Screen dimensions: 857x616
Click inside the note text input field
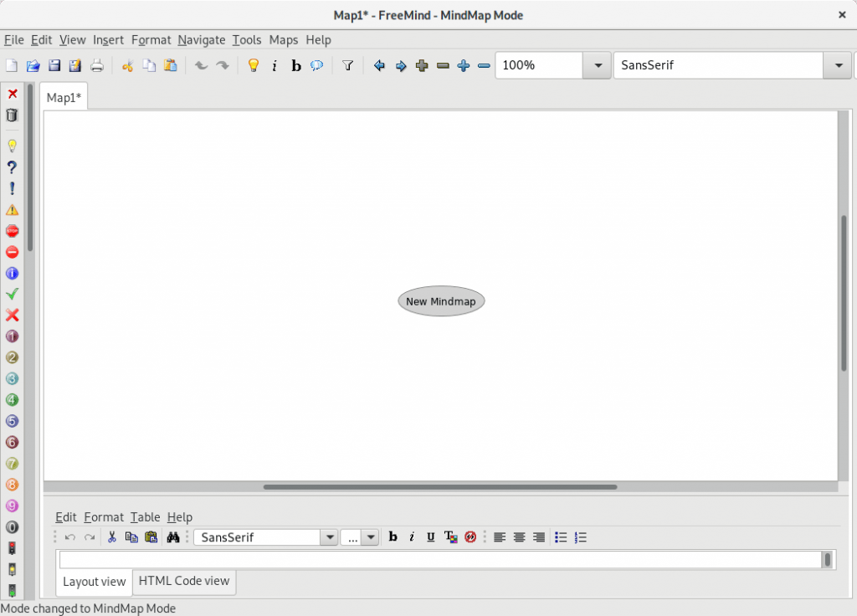pos(439,560)
